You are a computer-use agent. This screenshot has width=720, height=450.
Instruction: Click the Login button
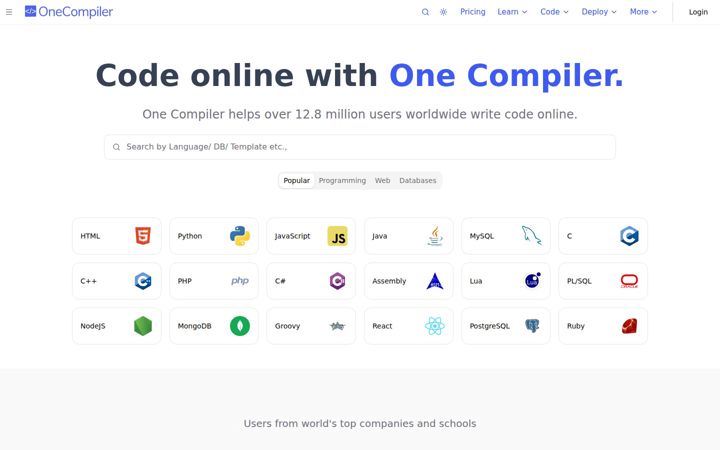698,12
